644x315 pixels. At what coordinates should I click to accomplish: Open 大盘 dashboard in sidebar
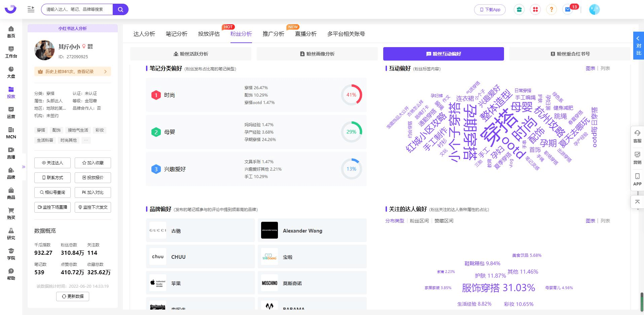(11, 72)
